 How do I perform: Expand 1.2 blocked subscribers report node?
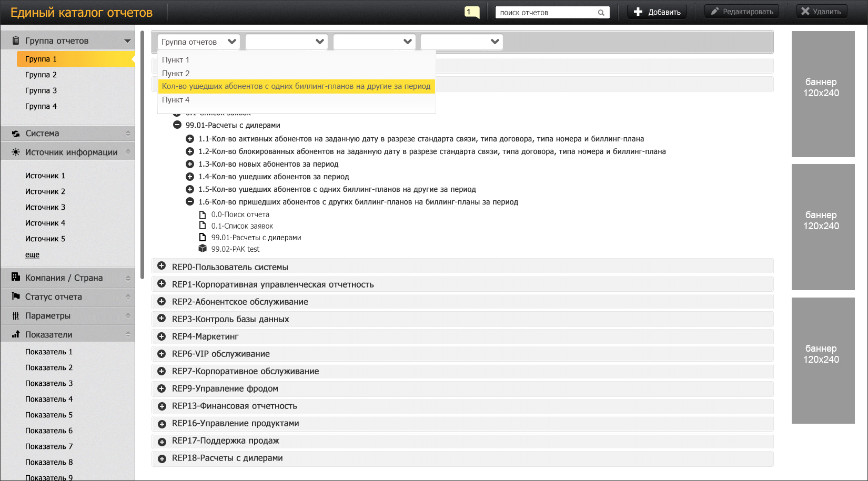point(190,151)
